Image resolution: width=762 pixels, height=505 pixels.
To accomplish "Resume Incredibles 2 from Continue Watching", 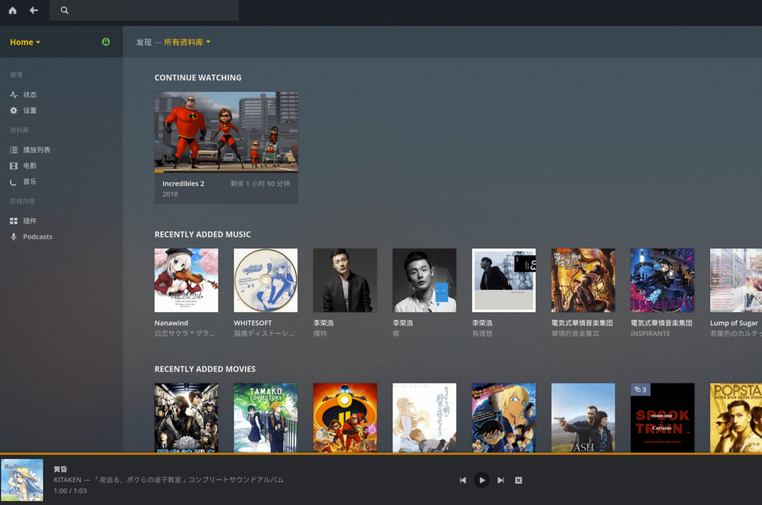I will pyautogui.click(x=226, y=132).
